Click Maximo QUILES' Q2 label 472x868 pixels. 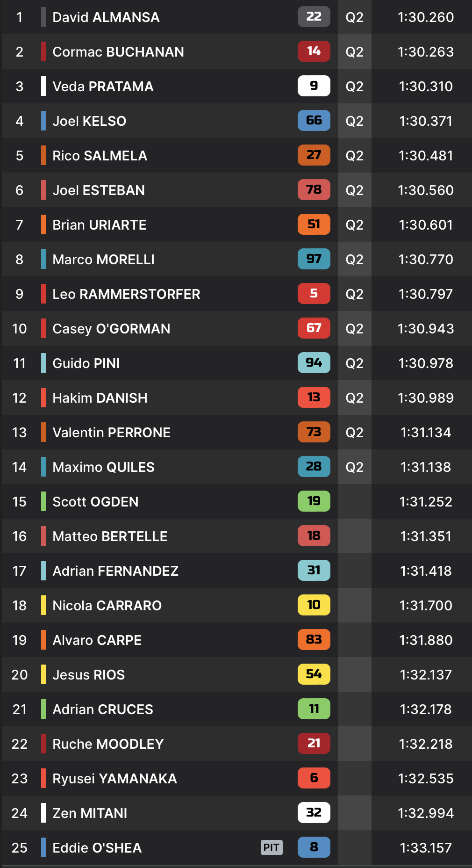pyautogui.click(x=354, y=467)
